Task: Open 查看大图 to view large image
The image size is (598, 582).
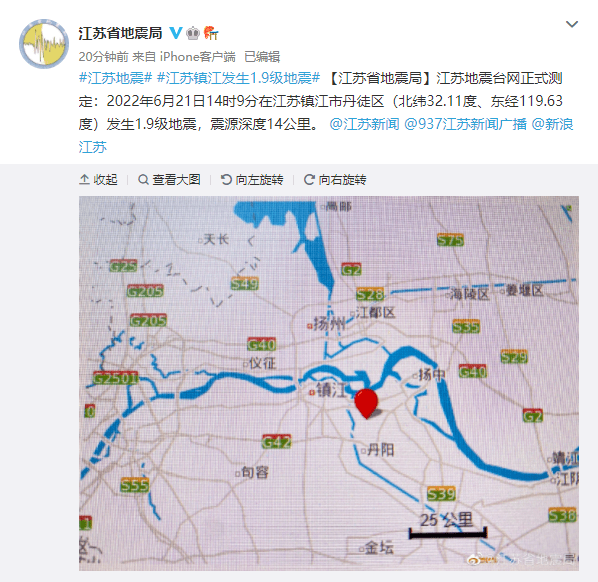Action: (x=169, y=180)
